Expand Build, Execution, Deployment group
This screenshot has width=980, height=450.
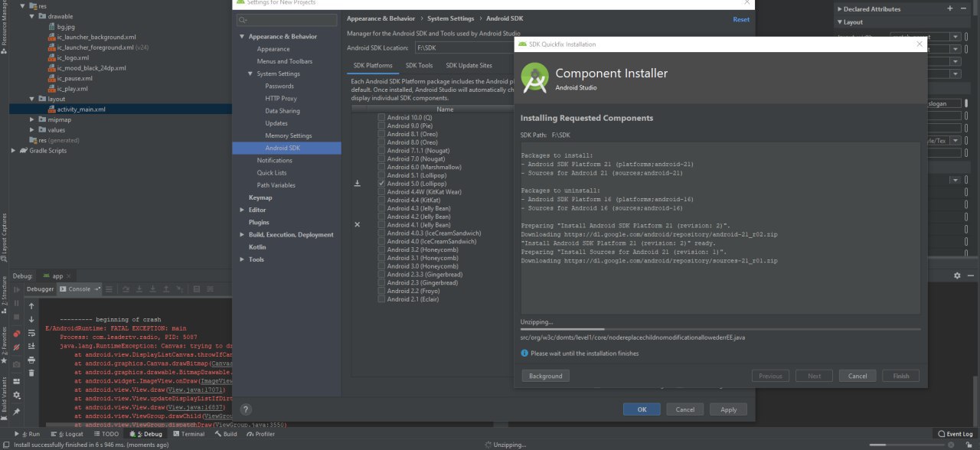pos(242,235)
